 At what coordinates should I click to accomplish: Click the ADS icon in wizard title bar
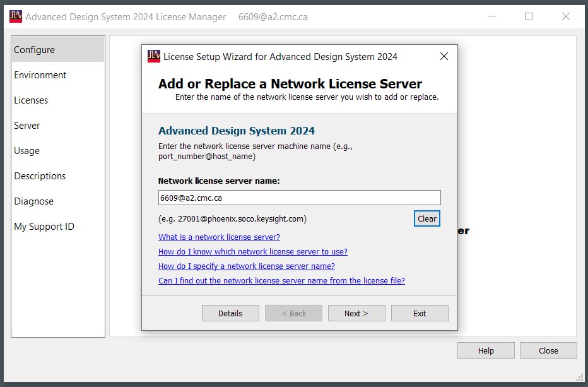pos(154,56)
